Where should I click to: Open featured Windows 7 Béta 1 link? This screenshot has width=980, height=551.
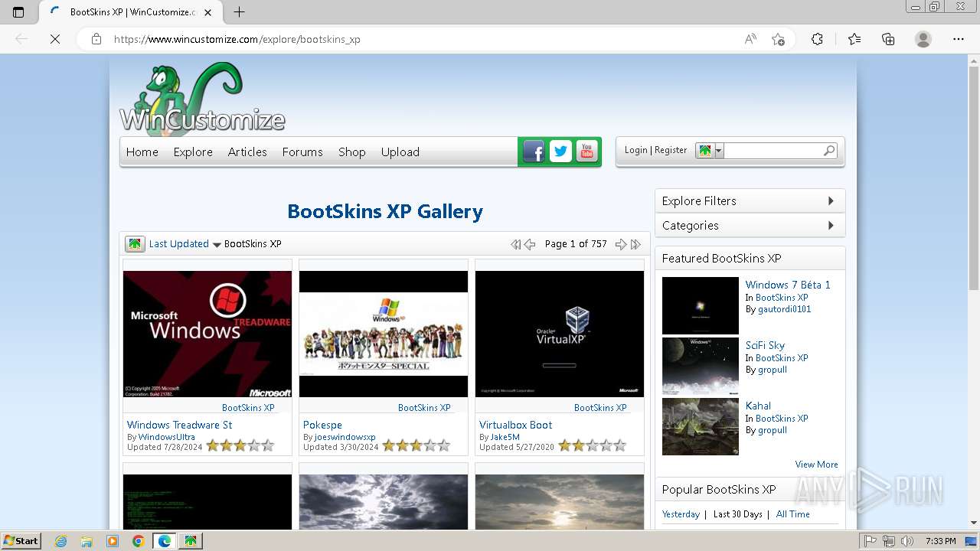coord(788,285)
